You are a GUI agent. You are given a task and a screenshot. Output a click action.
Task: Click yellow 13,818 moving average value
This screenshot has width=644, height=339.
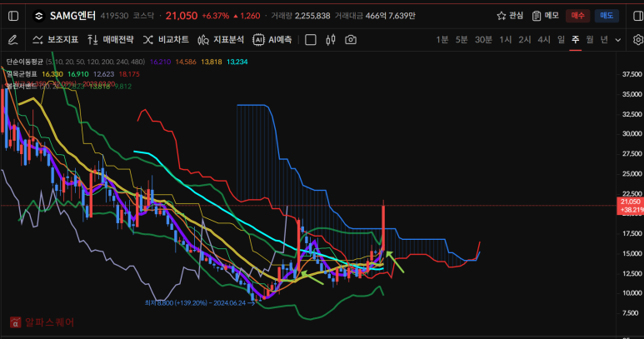212,62
